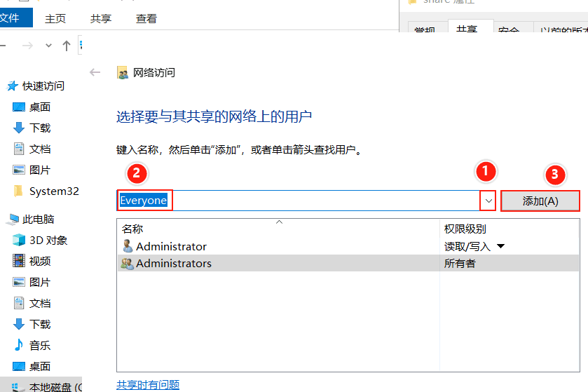Open recent locations chevron in Explorer
The height and width of the screenshot is (392, 588).
(x=48, y=46)
